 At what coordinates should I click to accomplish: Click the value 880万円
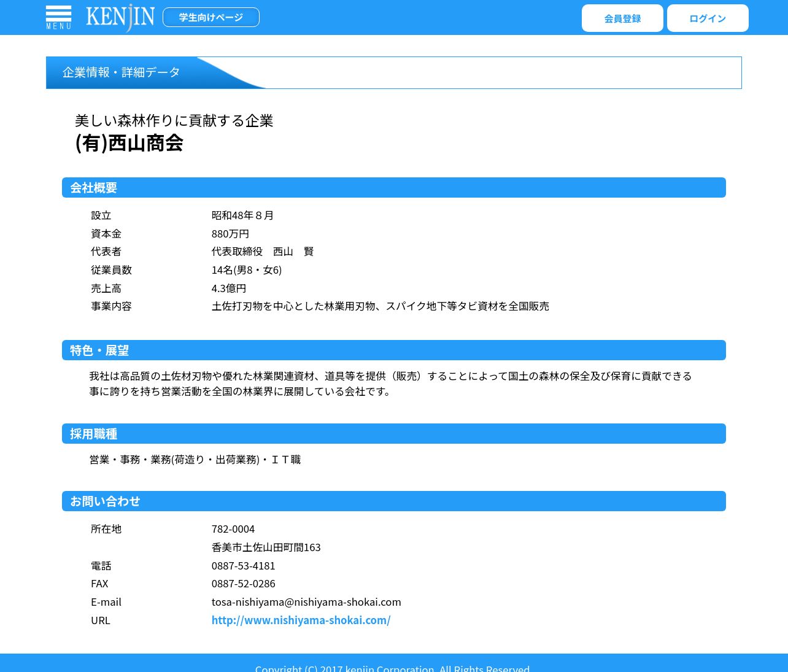(230, 234)
